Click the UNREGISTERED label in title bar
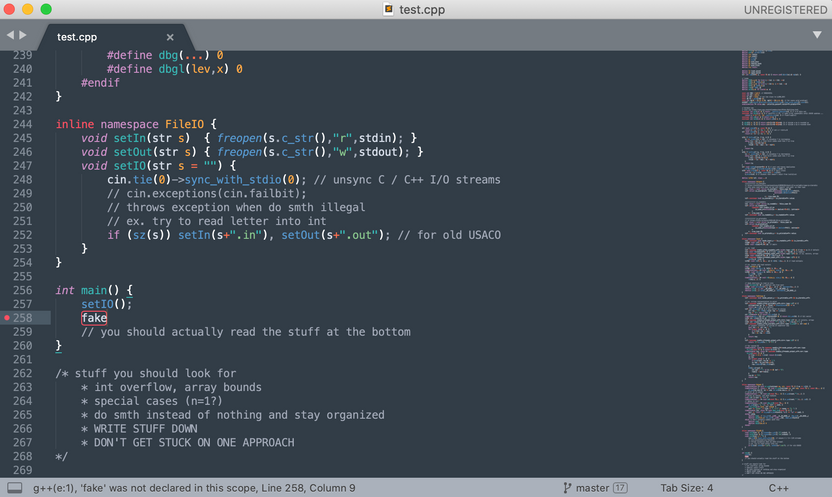832x497 pixels. tap(785, 10)
